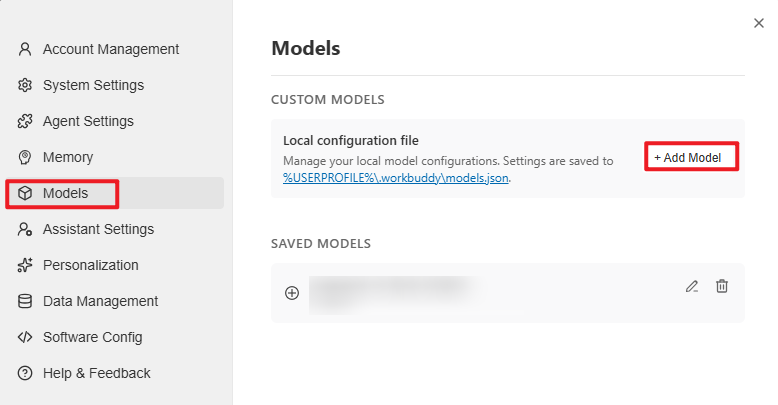Image resolution: width=778 pixels, height=405 pixels.
Task: Select the Models menu entry
Action: point(115,193)
